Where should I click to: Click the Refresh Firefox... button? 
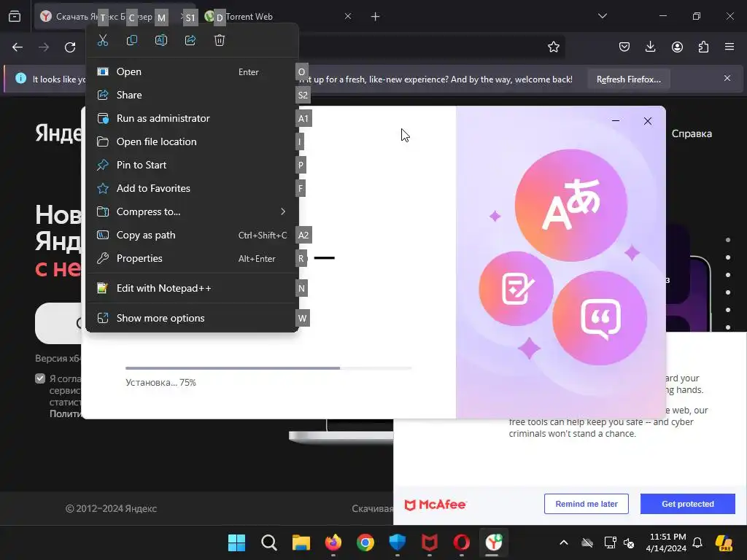[x=628, y=79]
